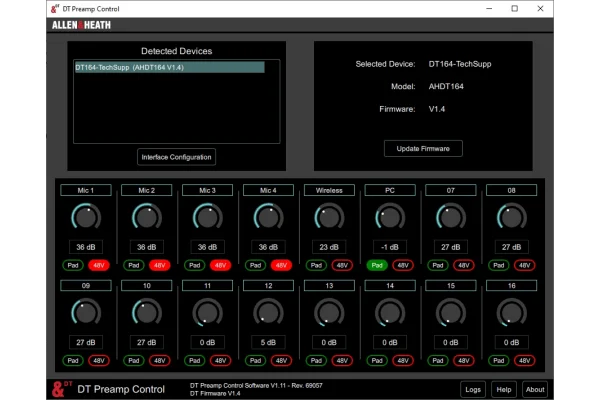Open the Help page
Image resolution: width=600 pixels, height=400 pixels.
(504, 389)
